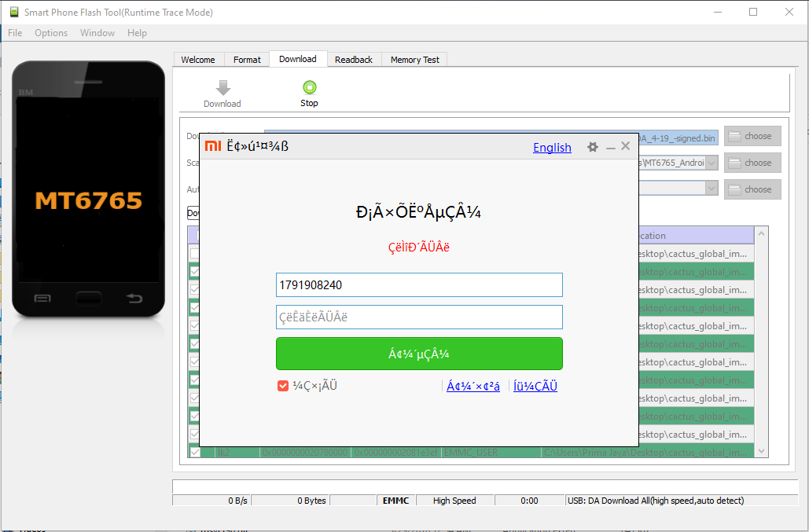Switch dialog language via English link

point(552,148)
